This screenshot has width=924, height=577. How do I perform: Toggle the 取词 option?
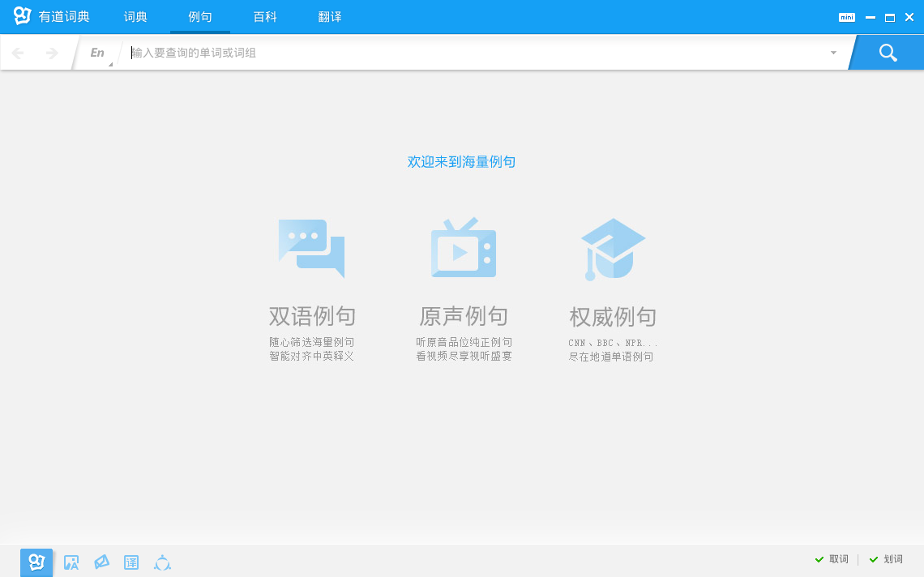click(832, 559)
